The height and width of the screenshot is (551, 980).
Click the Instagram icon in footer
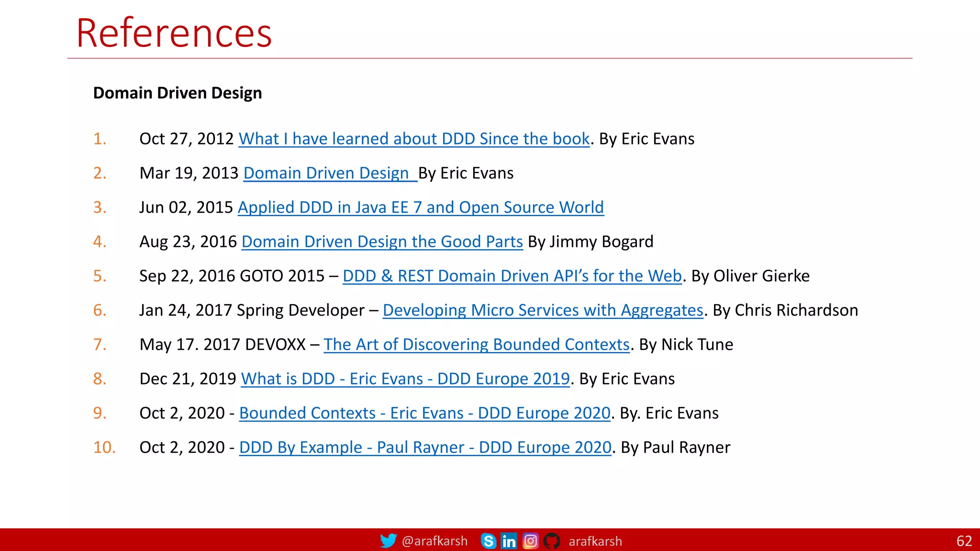(530, 541)
